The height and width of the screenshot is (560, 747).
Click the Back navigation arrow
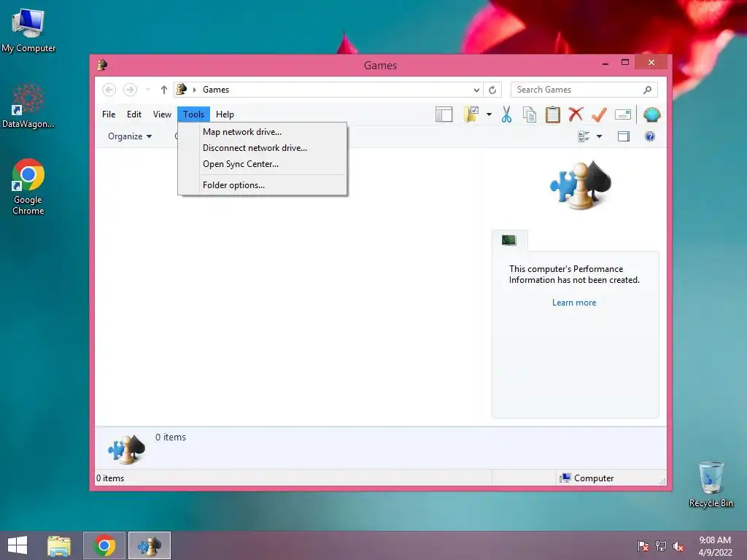(109, 90)
